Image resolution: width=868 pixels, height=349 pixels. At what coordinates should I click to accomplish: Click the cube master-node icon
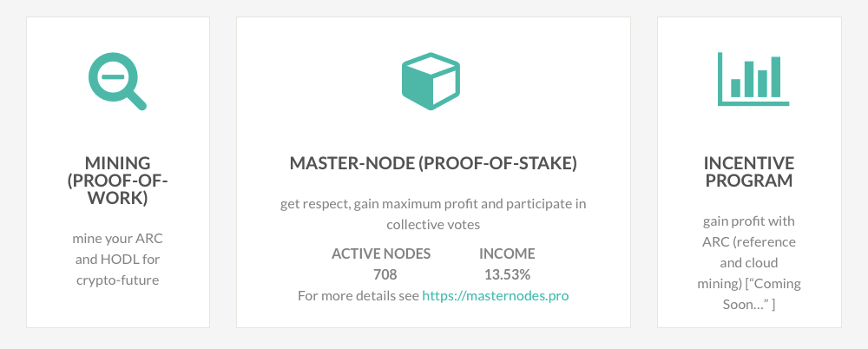pyautogui.click(x=431, y=81)
